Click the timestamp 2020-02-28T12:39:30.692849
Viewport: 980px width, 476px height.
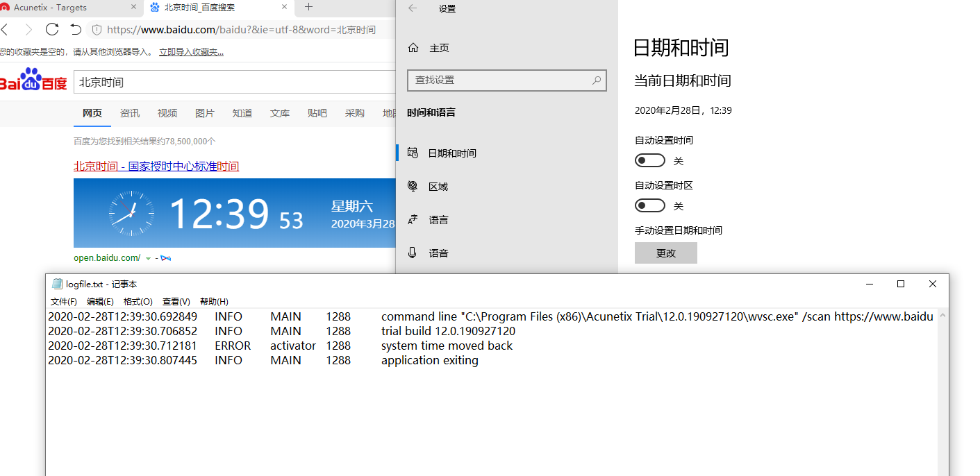(x=122, y=316)
